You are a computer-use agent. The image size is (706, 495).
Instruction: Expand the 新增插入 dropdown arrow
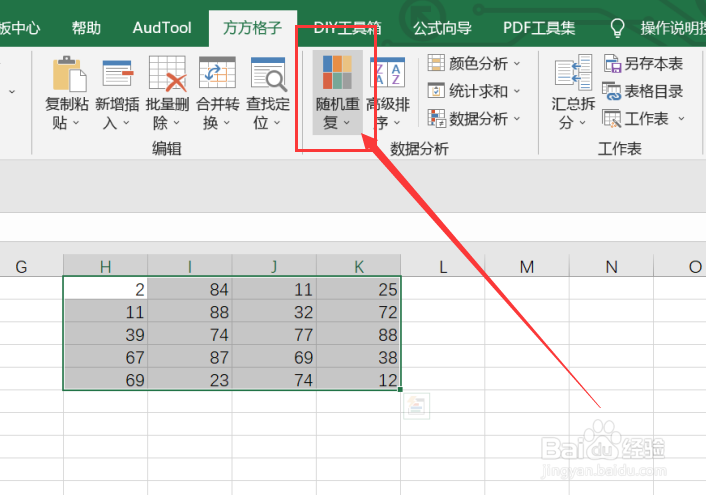tap(126, 123)
